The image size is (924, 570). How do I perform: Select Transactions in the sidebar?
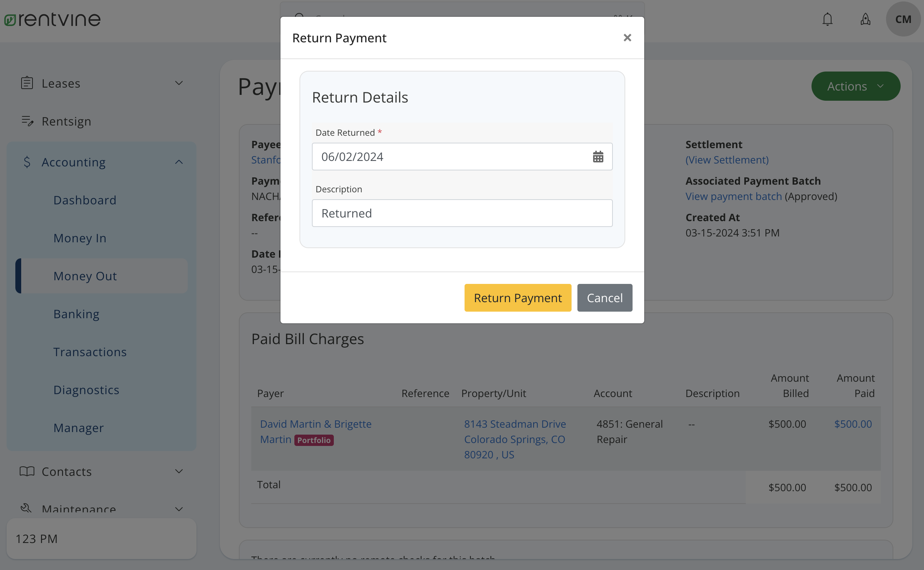coord(90,352)
